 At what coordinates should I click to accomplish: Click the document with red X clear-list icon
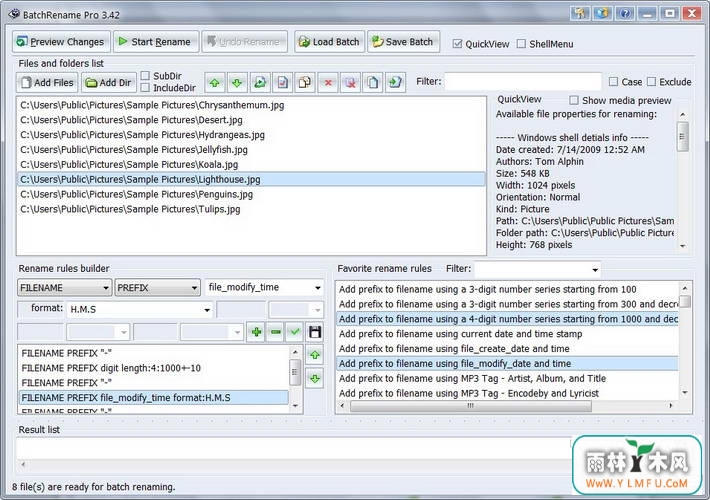pos(350,82)
